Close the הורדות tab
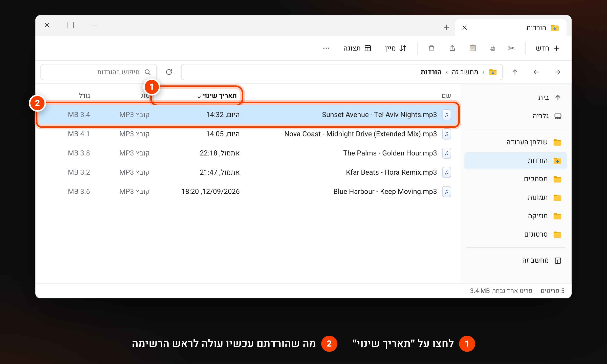This screenshot has height=364, width=607. pos(465,28)
